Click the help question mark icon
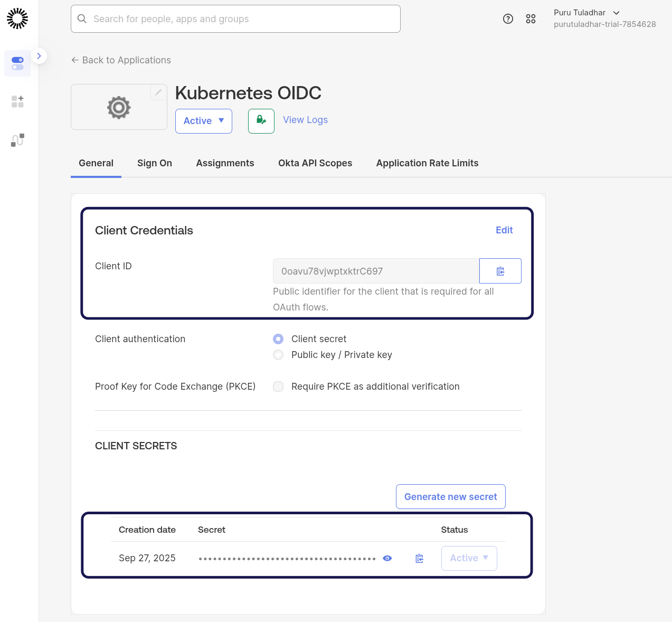Screen dimensions: 672x622 [508, 19]
